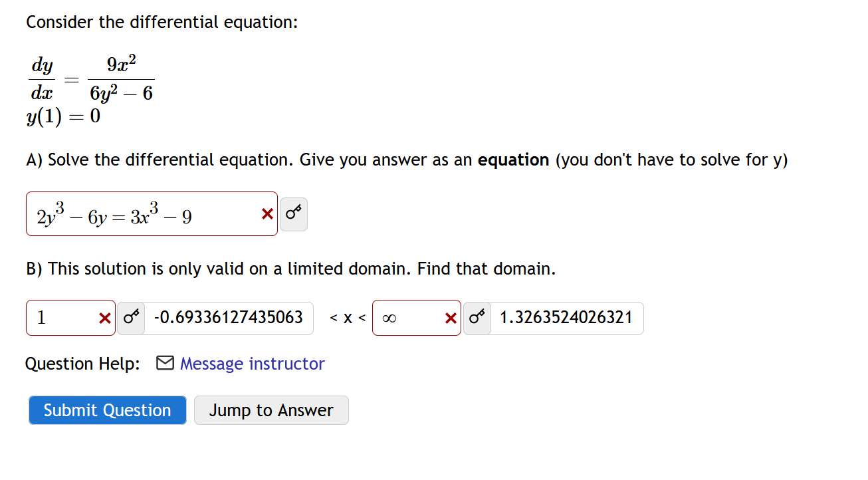This screenshot has height=480, width=868.
Task: Click inside the lower domain bound box showing 1
Action: pos(60,318)
